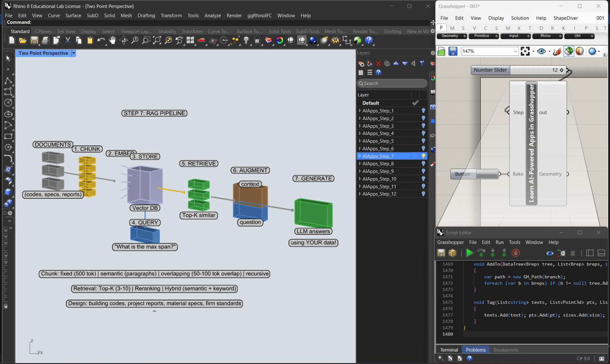Toggle visibility bulb for AIApps_Step_3 layer

point(423,126)
